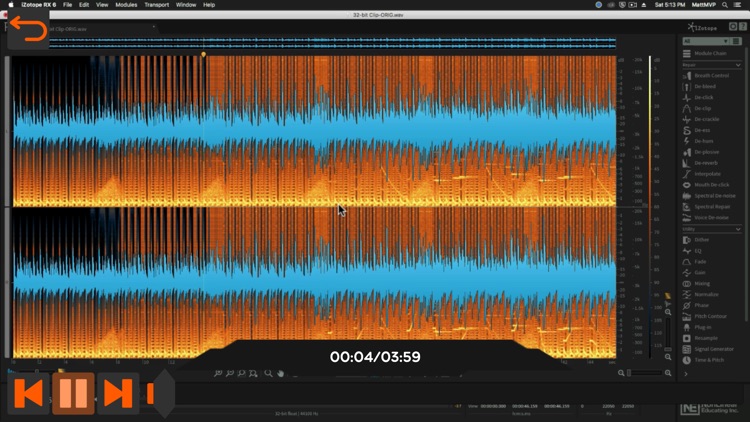Viewport: 750px width, 422px height.
Task: Open the Apple menu
Action: click(11, 5)
